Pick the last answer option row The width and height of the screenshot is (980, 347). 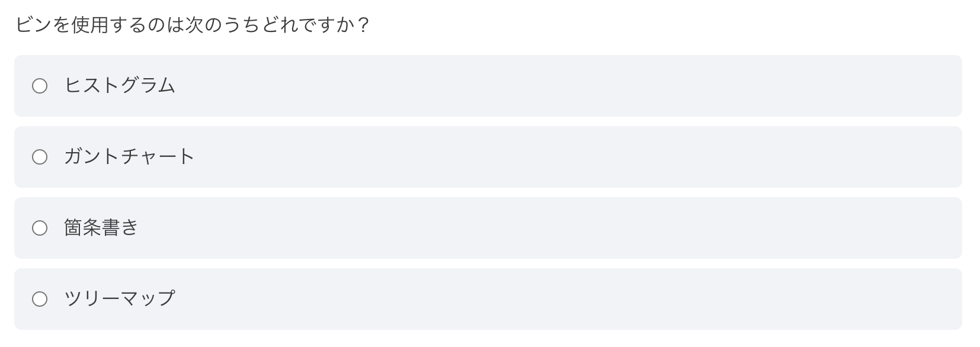click(488, 299)
